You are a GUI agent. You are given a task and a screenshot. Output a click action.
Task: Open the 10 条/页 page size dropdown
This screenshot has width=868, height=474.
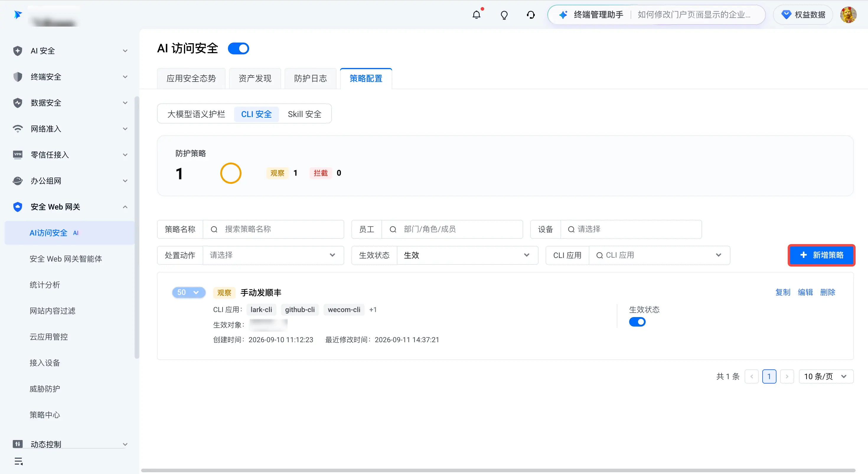826,376
